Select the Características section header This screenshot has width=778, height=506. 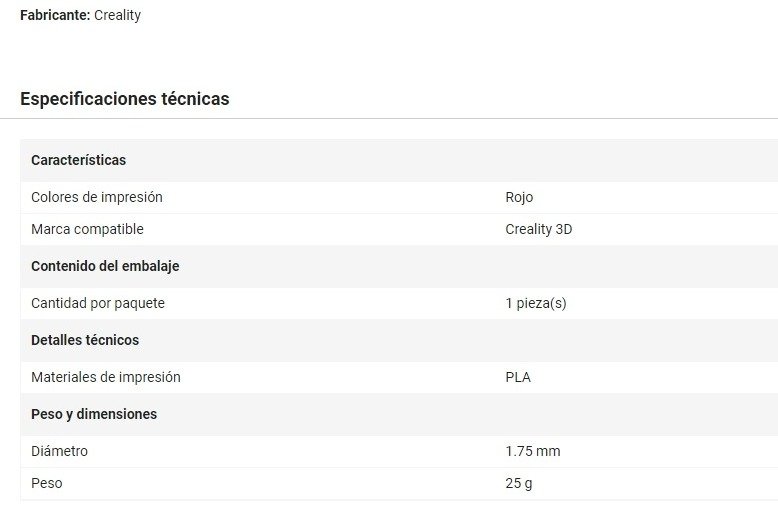[78, 160]
